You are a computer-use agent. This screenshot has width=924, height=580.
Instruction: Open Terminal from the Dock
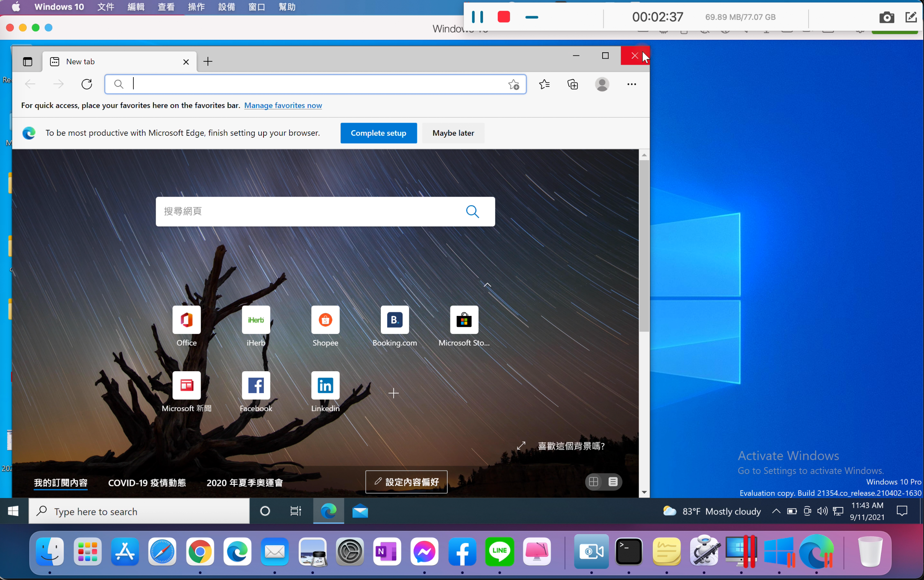tap(629, 552)
